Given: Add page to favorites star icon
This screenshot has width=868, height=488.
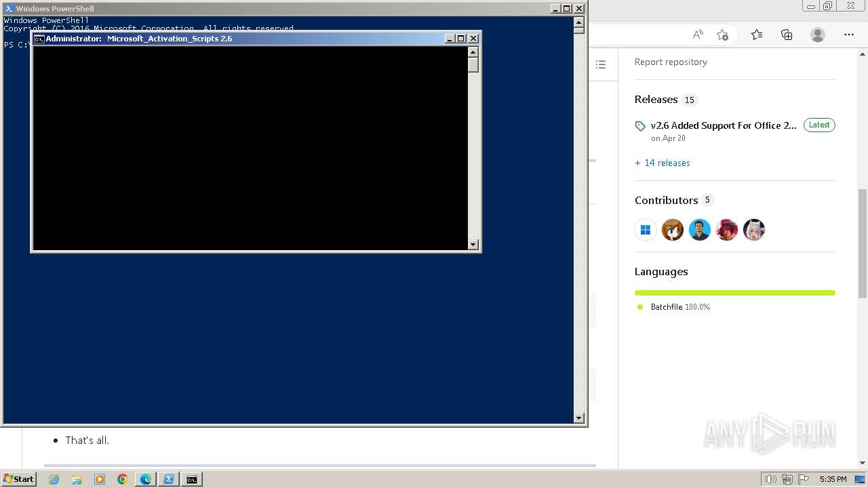Looking at the screenshot, I should (722, 35).
